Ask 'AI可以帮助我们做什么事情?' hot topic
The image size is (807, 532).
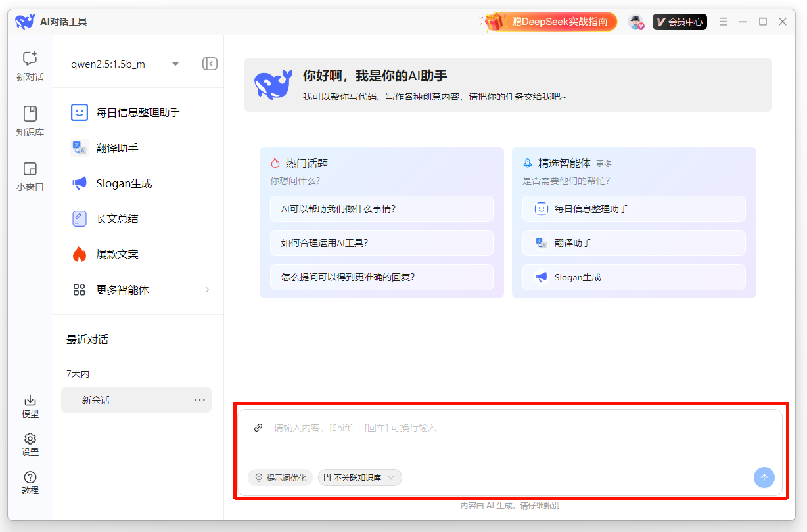381,208
